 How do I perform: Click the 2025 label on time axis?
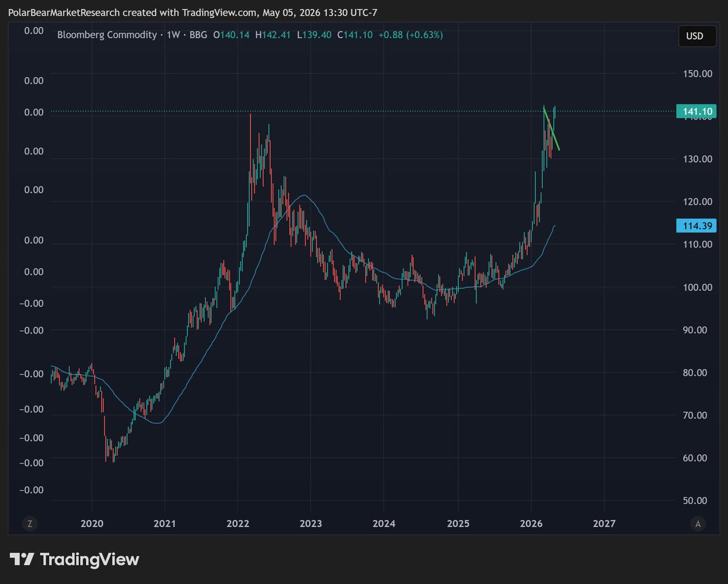457,523
